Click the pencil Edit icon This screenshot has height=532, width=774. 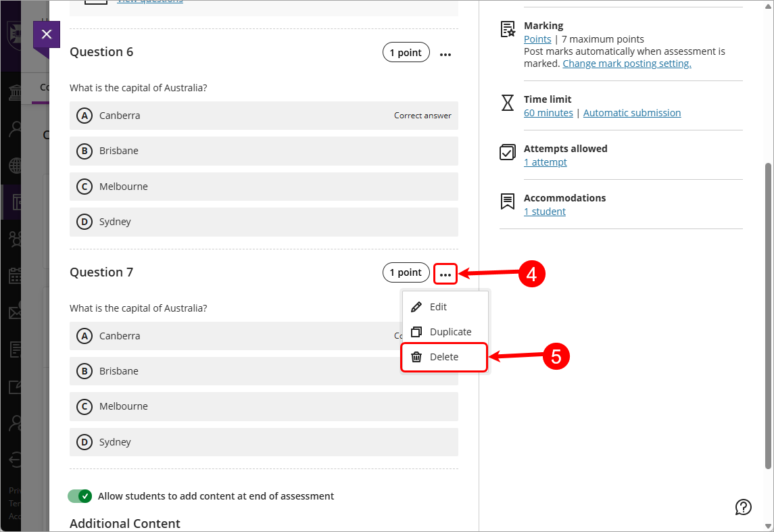click(x=416, y=307)
